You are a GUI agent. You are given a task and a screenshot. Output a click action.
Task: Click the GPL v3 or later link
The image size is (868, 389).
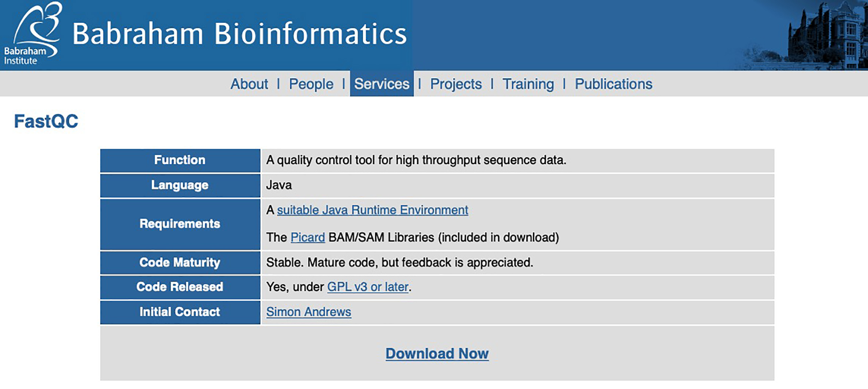click(x=368, y=287)
